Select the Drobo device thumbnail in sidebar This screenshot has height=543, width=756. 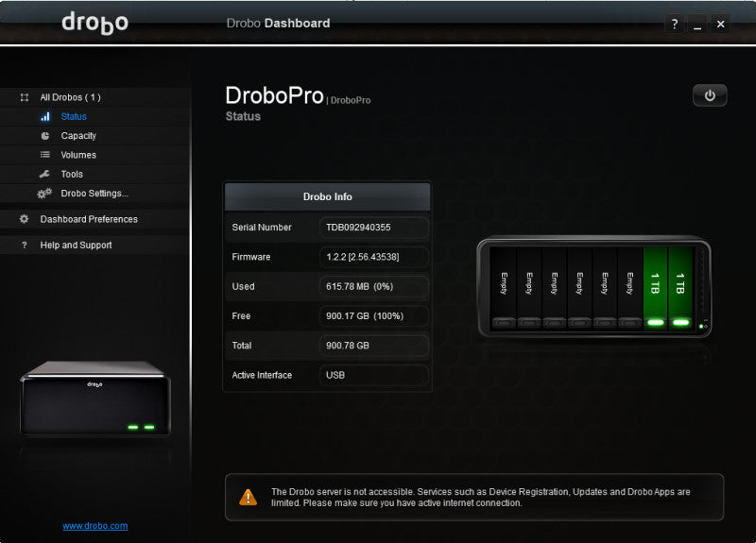click(x=95, y=399)
